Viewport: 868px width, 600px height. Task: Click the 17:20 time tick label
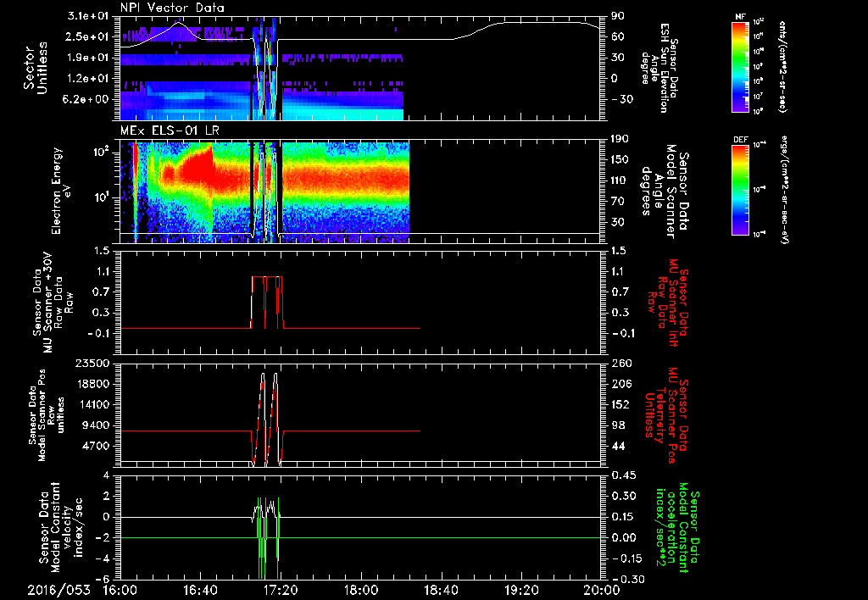click(x=281, y=590)
